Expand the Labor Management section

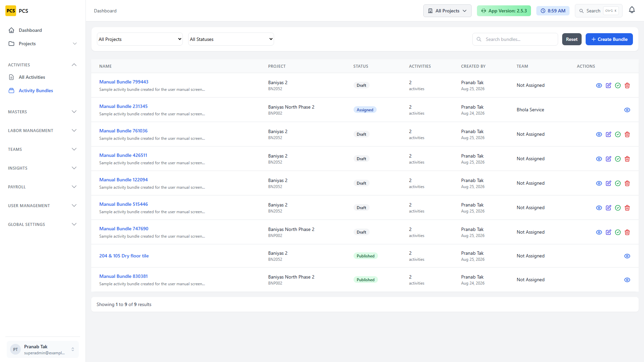(43, 130)
